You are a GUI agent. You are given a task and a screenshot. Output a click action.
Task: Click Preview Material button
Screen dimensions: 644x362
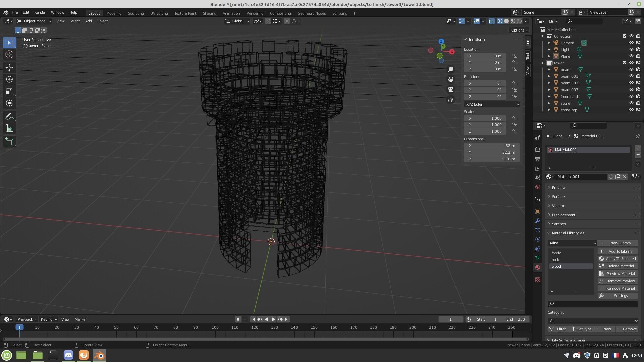click(x=618, y=274)
